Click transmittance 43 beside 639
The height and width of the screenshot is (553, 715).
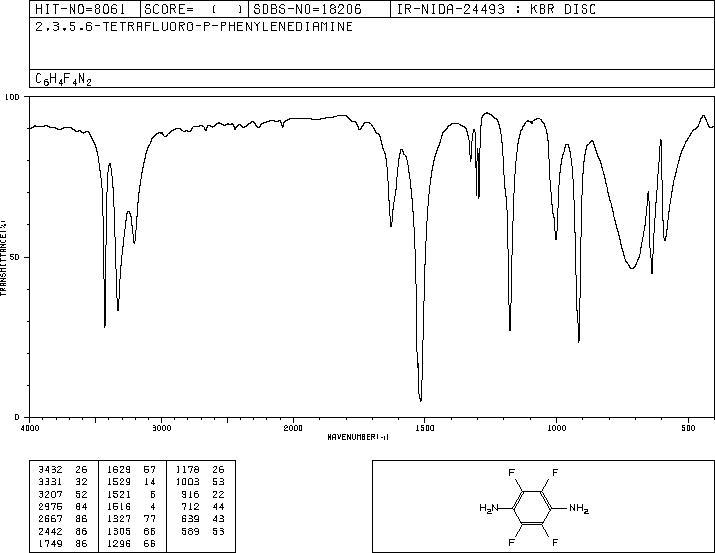point(218,519)
